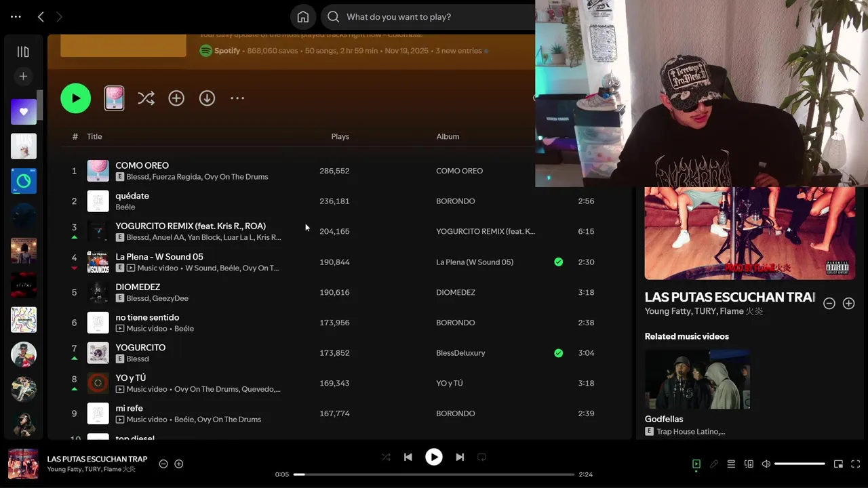Viewport: 868px width, 488px height.
Task: Toggle repeat in the player controls
Action: click(x=481, y=457)
